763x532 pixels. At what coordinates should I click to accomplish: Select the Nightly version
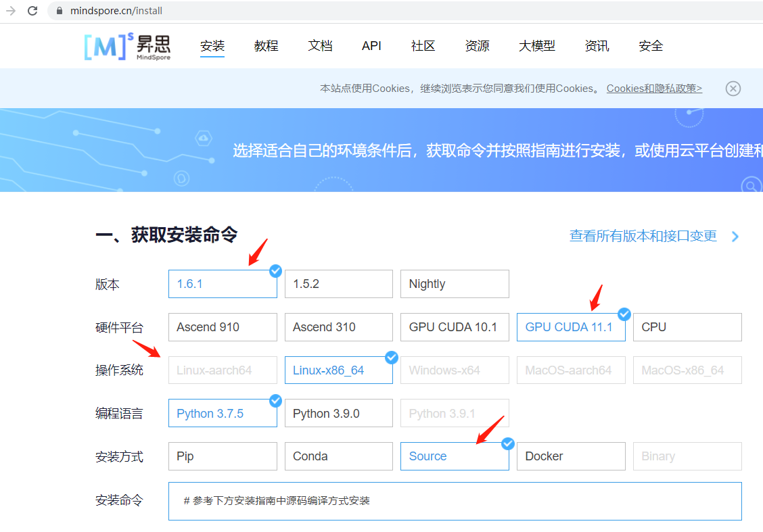tap(455, 284)
